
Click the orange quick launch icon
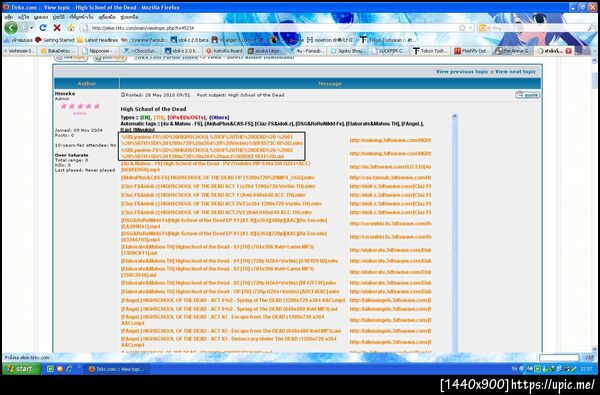click(60, 369)
